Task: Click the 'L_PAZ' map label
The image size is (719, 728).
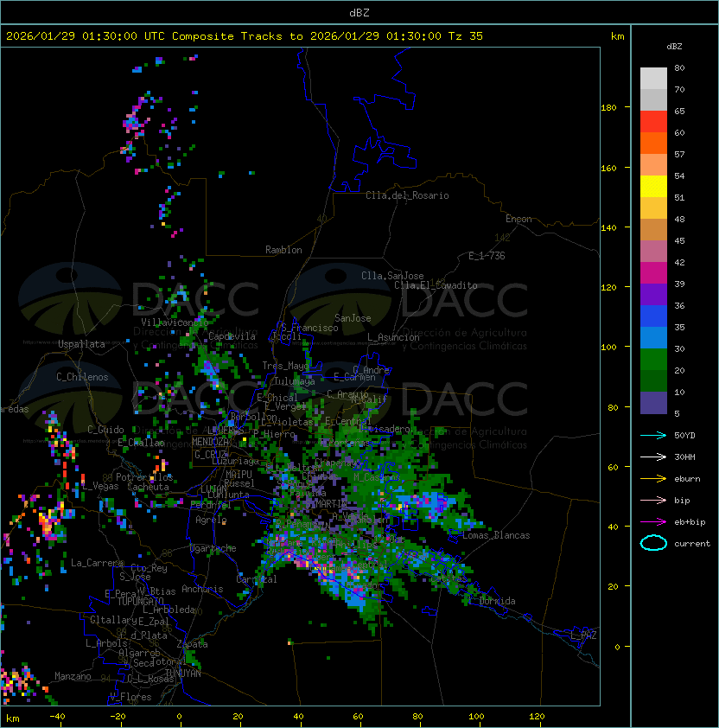Action: (583, 635)
